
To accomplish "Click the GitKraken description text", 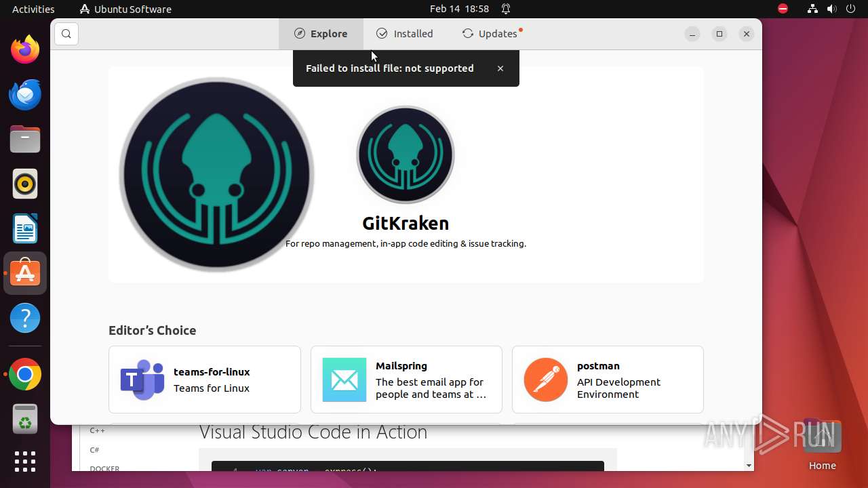I will click(406, 243).
